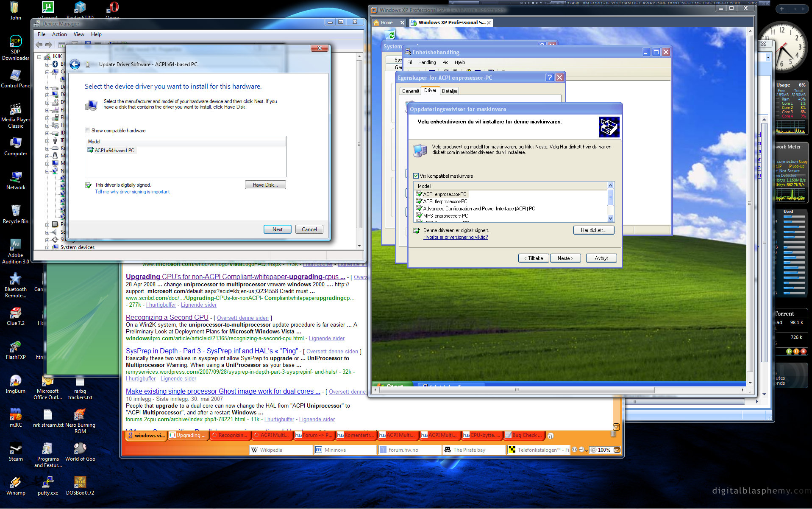Click the forward arrow in Device Manager toolbar

click(49, 45)
